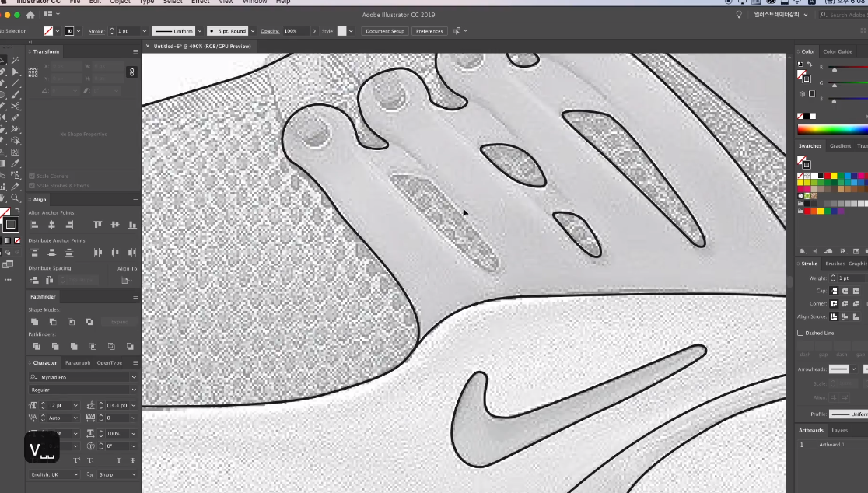Click the Document Setup button
The height and width of the screenshot is (493, 868).
pyautogui.click(x=385, y=31)
